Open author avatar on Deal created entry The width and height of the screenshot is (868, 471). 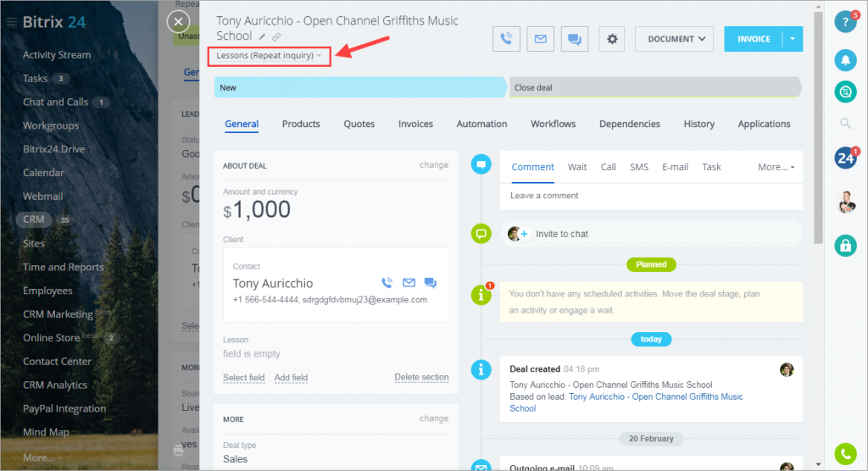click(787, 369)
